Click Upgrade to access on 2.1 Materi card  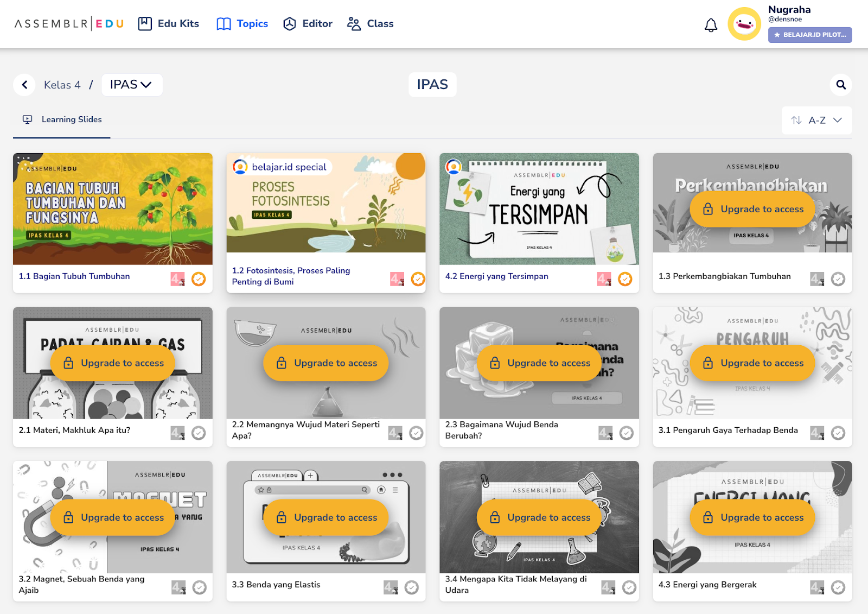(x=113, y=363)
